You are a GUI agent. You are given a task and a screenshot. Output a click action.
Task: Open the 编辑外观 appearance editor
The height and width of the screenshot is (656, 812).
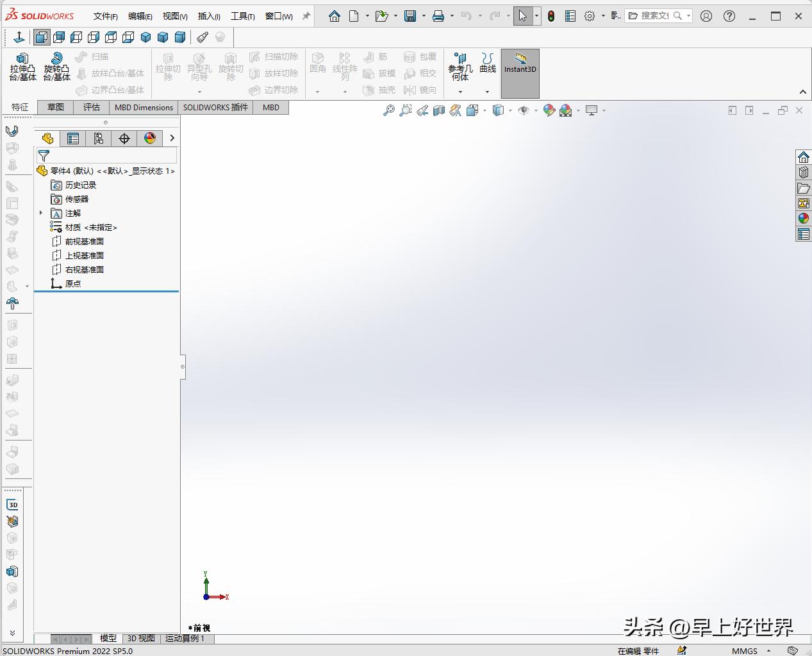pyautogui.click(x=549, y=110)
